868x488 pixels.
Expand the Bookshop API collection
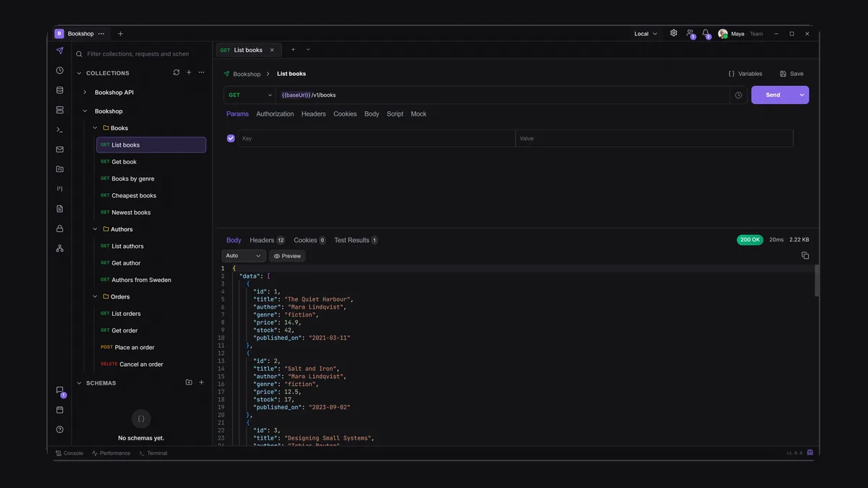85,93
